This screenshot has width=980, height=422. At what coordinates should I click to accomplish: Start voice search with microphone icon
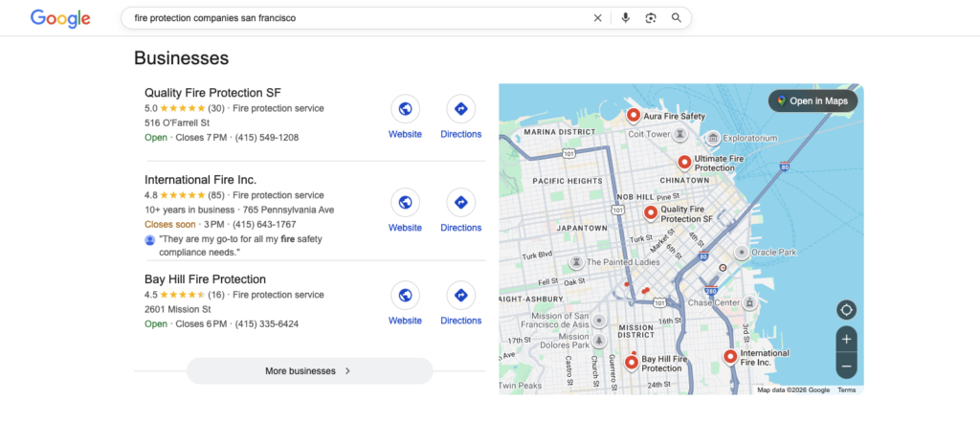625,18
